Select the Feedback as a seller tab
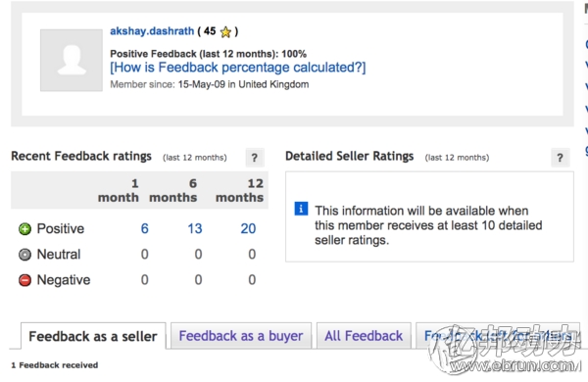Viewport: 588px width, 382px height. coord(93,336)
